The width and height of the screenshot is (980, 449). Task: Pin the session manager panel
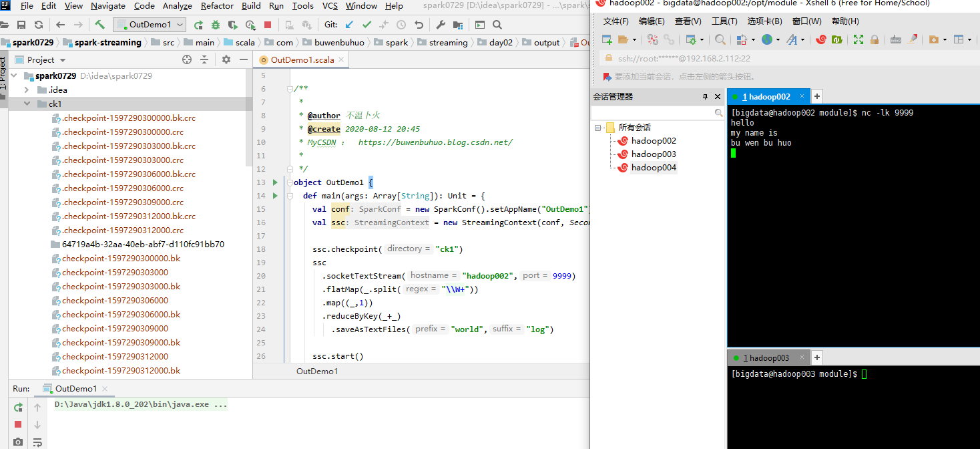pos(705,97)
